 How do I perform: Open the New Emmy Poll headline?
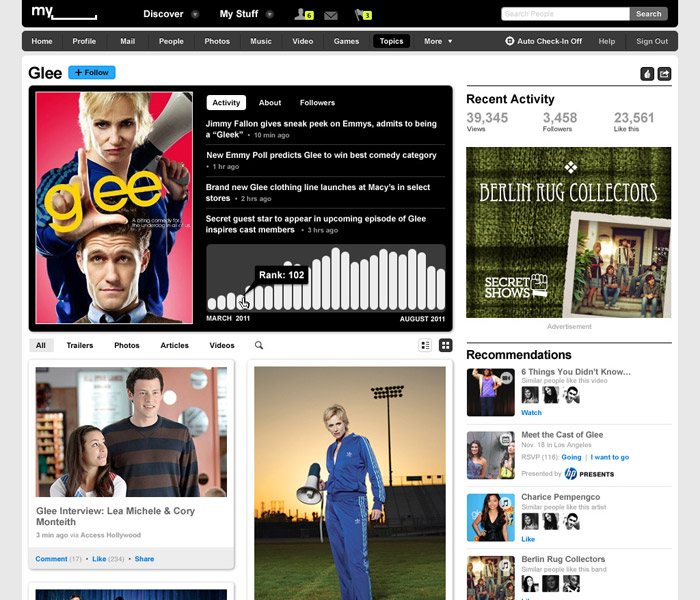tap(321, 155)
